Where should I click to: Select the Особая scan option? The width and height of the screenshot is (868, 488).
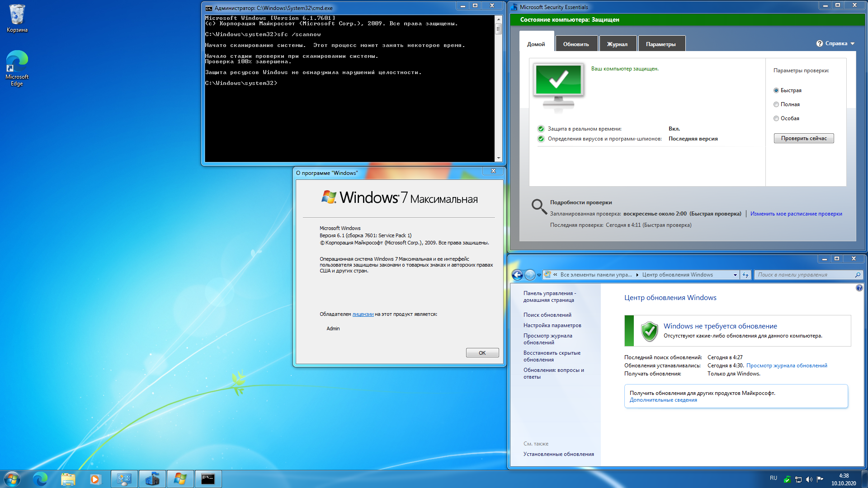tap(786, 118)
